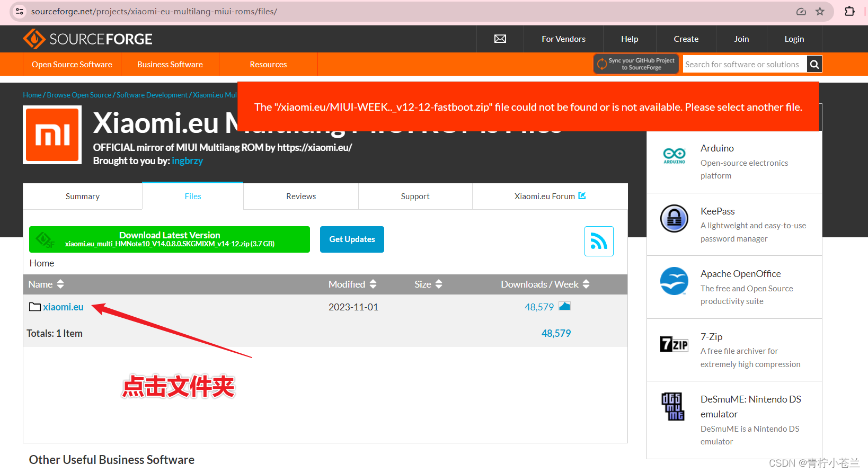Click the browser address bar URL

pos(154,11)
